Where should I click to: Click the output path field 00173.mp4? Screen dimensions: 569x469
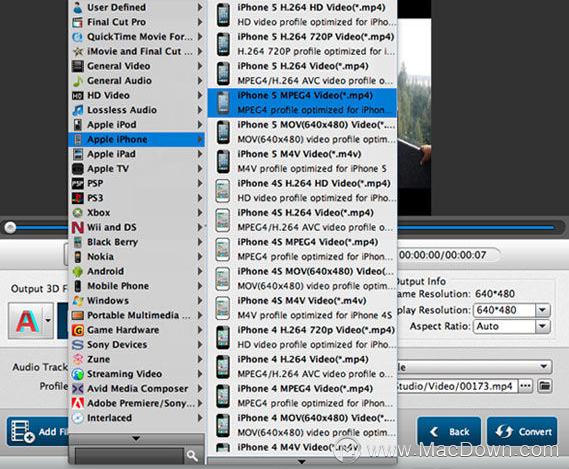457,386
